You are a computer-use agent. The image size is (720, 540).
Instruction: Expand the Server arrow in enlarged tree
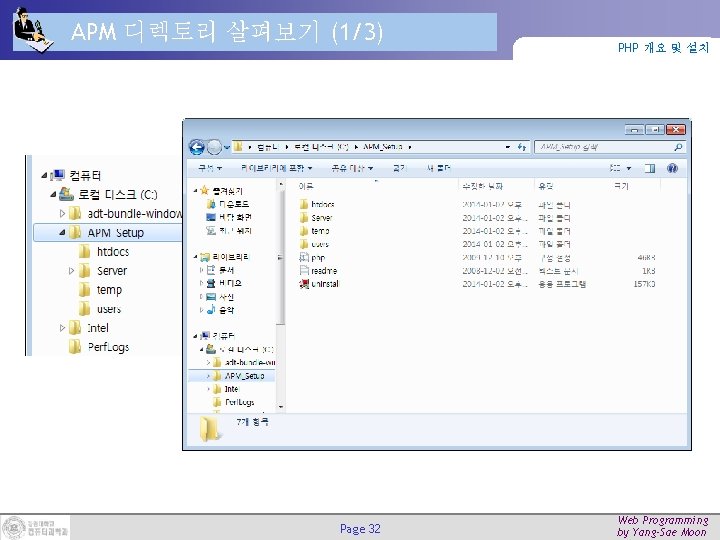71,271
